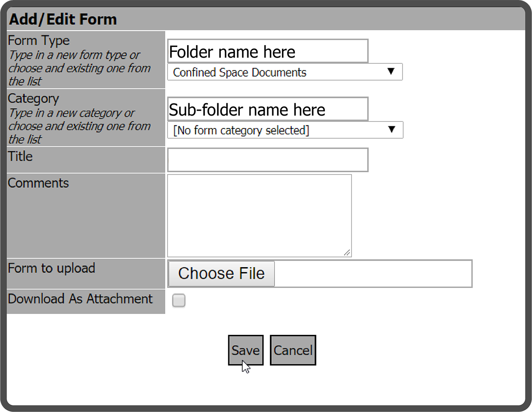Click the Save button
532x412 pixels.
[246, 350]
